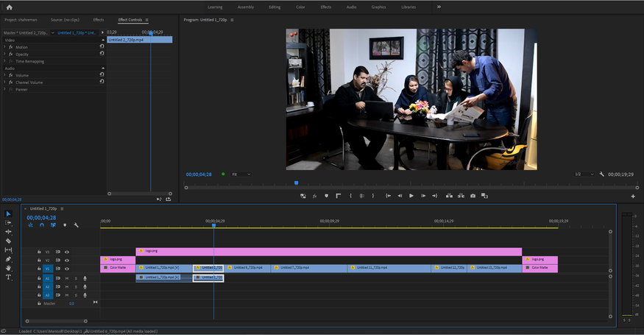Expand Time Remapping properties
This screenshot has width=644, height=335.
click(x=4, y=61)
